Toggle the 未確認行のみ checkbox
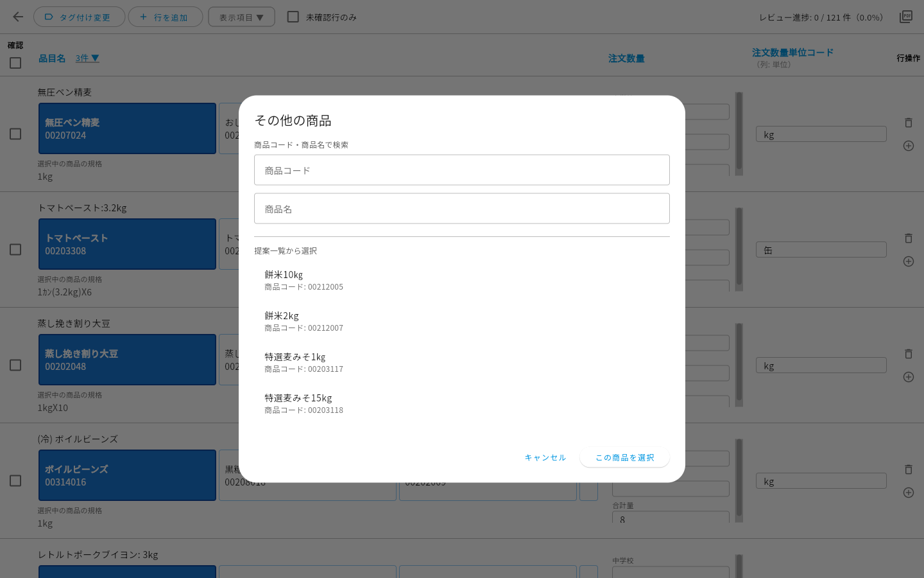This screenshot has height=578, width=924. (293, 17)
